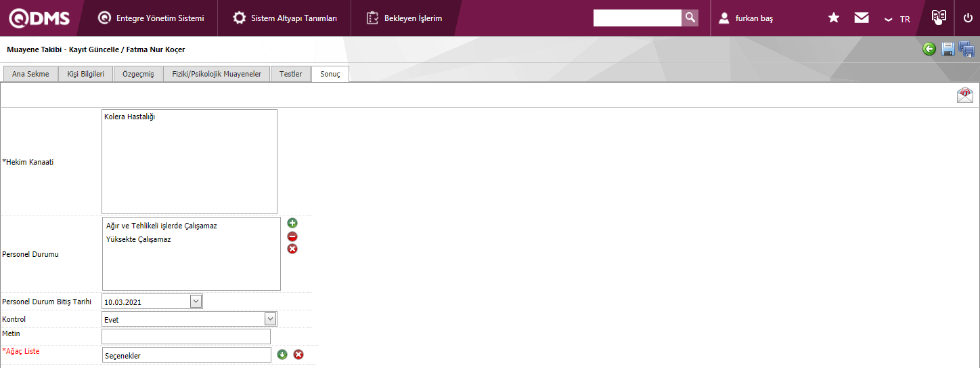Image resolution: width=980 pixels, height=368 pixels.
Task: Open the Personel Durum Bitiş Tarihi date dropdown arrow
Action: 196,301
